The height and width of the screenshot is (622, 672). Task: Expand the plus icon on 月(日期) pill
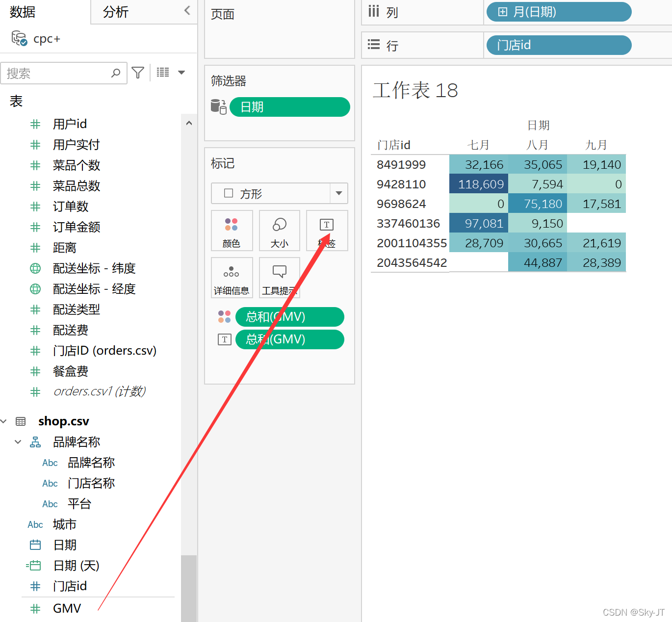tap(502, 12)
